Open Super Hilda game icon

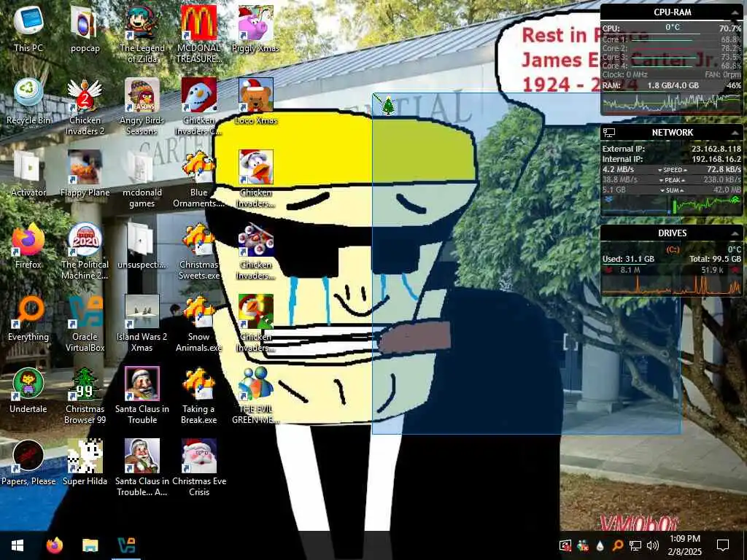pyautogui.click(x=85, y=462)
